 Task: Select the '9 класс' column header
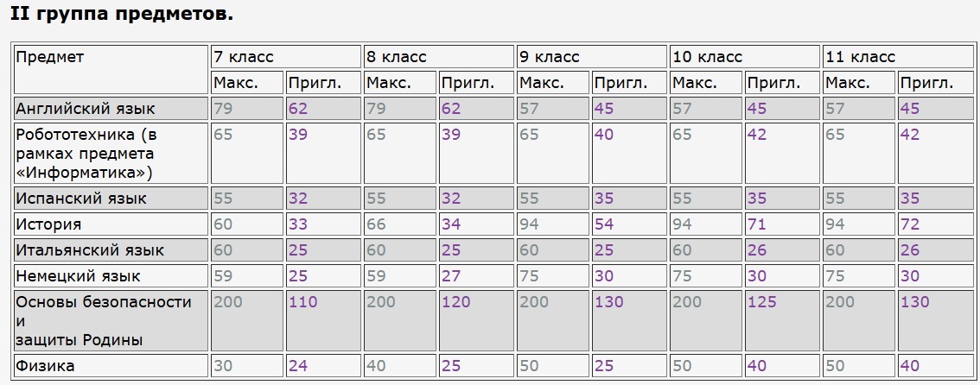point(550,57)
